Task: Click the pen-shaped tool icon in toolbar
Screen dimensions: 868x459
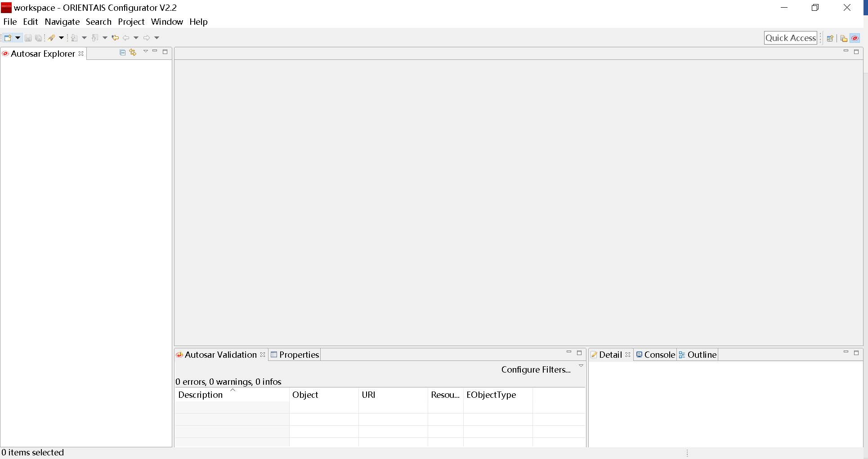Action: click(x=52, y=38)
